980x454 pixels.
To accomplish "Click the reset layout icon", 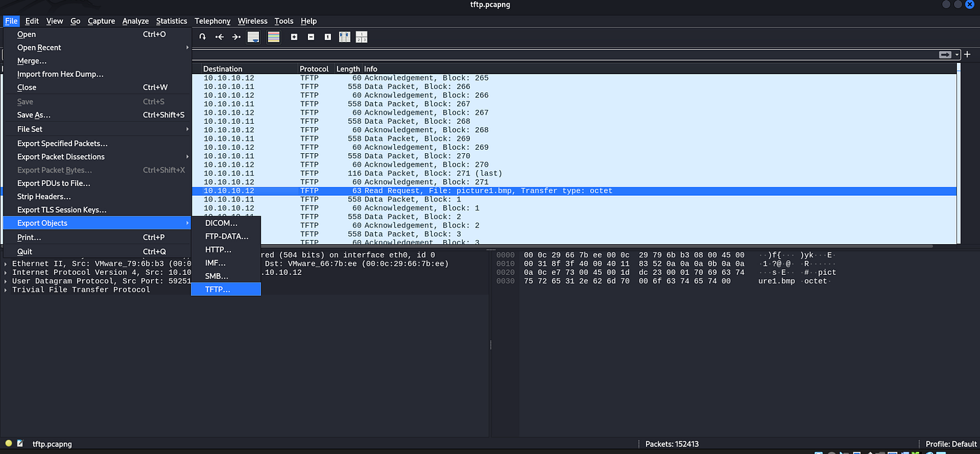I will coord(361,36).
